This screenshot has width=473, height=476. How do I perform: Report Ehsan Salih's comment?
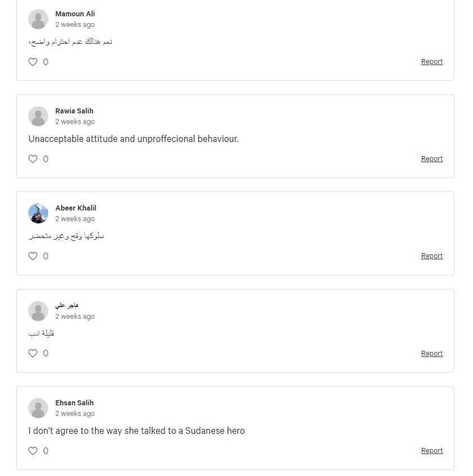coord(431,451)
